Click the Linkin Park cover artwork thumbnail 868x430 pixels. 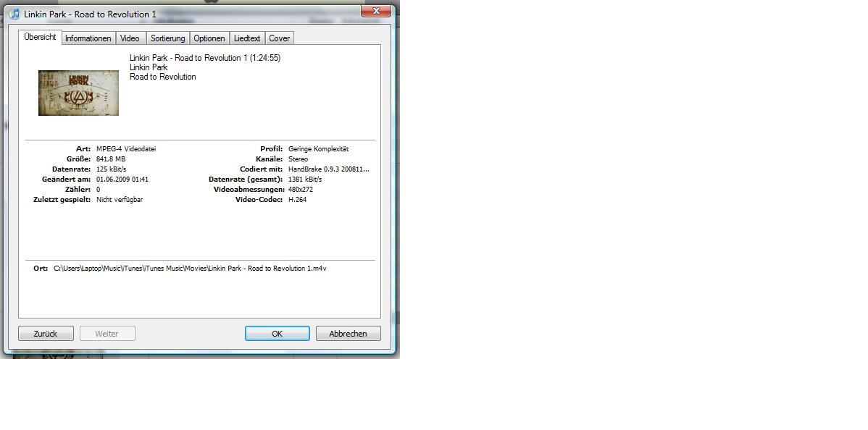78,93
